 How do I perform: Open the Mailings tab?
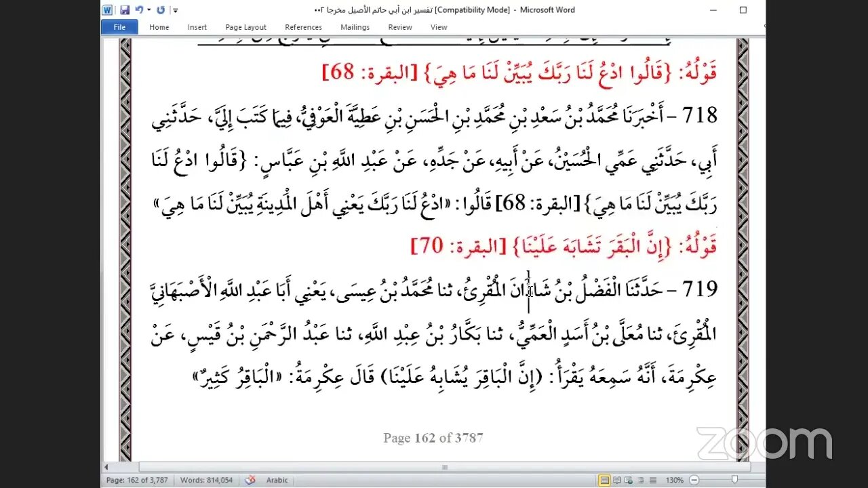355,27
